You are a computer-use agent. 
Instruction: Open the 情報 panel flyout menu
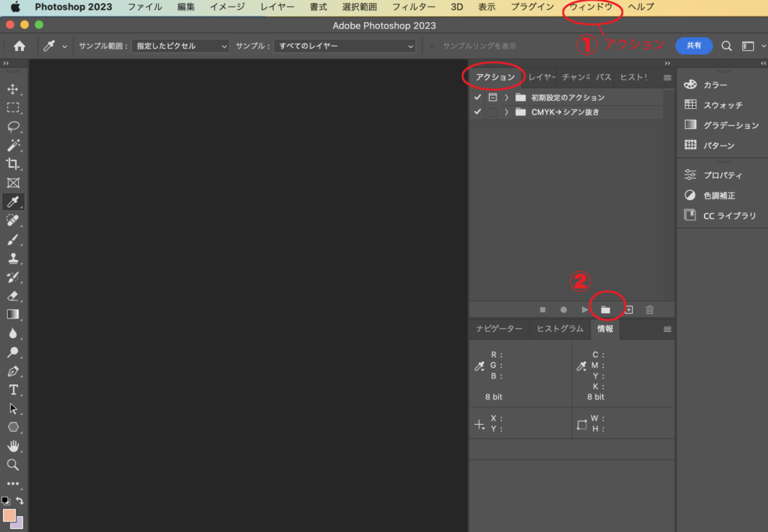(x=667, y=330)
